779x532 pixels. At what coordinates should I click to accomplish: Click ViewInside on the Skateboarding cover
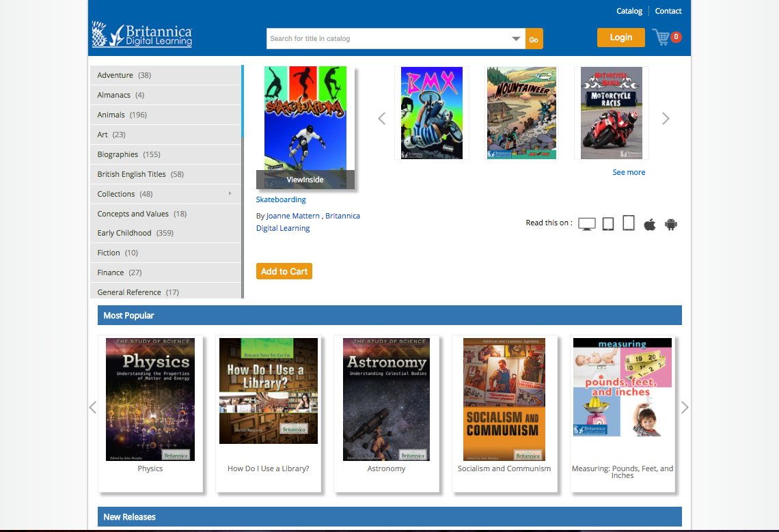pos(305,180)
